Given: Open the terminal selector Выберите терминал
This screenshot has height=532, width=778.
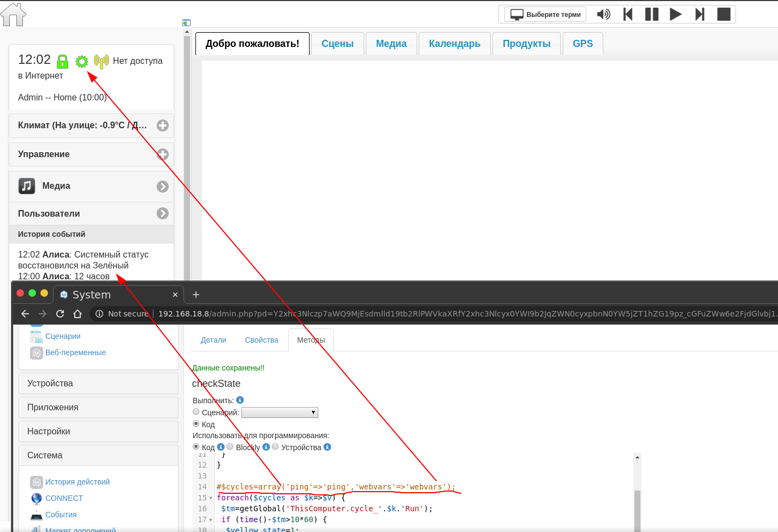Looking at the screenshot, I should coord(545,14).
